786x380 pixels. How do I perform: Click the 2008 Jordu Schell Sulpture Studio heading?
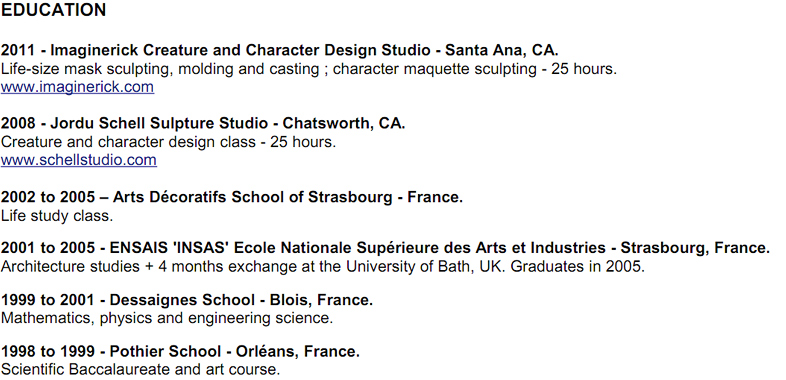click(203, 123)
